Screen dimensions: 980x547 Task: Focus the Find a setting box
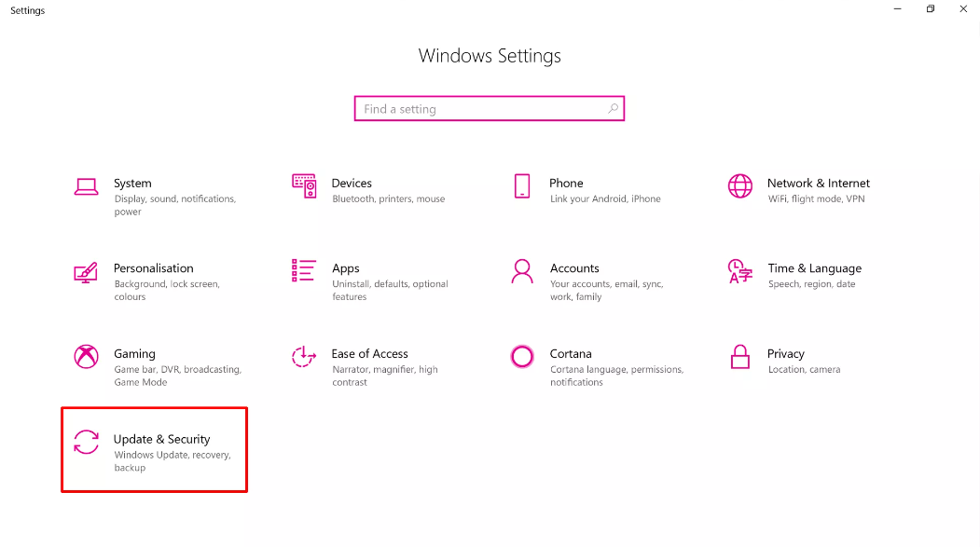click(490, 109)
